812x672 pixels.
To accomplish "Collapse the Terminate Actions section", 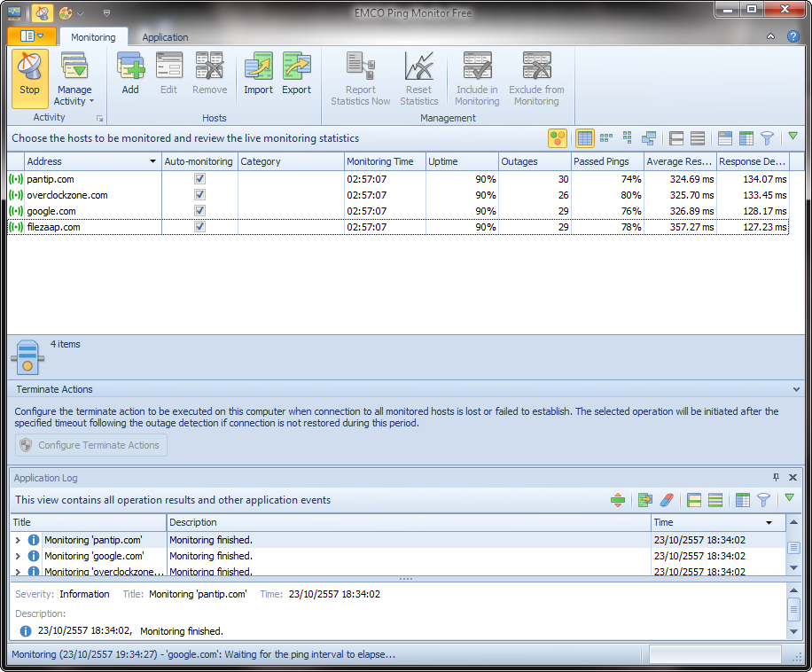I will [796, 389].
